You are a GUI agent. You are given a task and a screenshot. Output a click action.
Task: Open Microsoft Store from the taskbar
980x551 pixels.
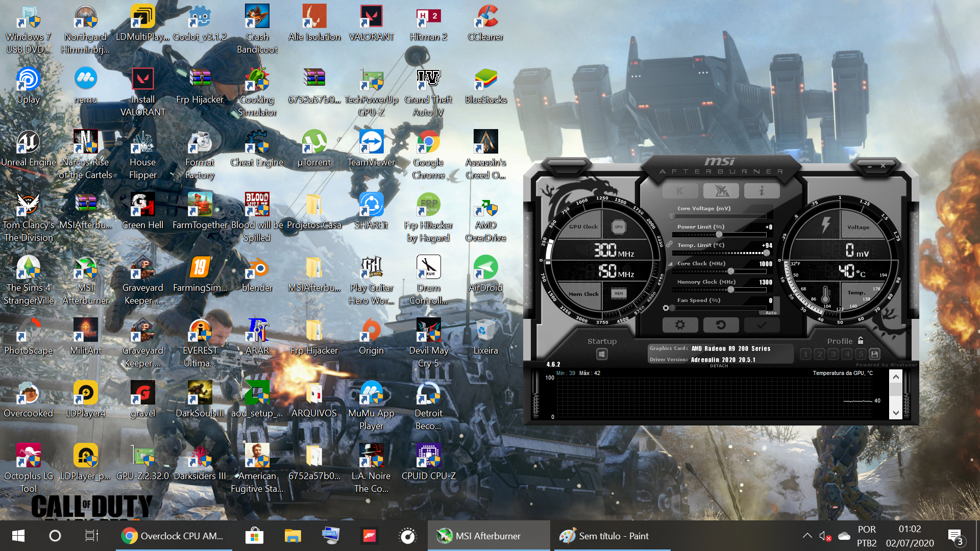coord(254,536)
